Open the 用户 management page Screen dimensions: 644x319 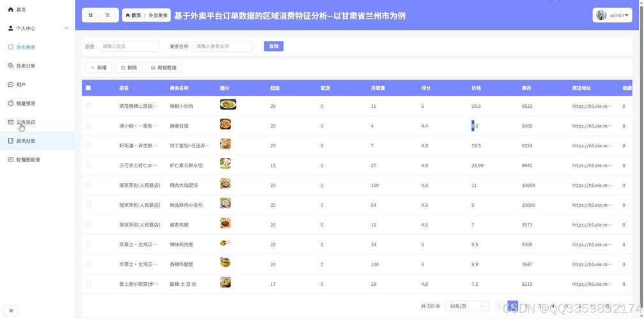37,85
